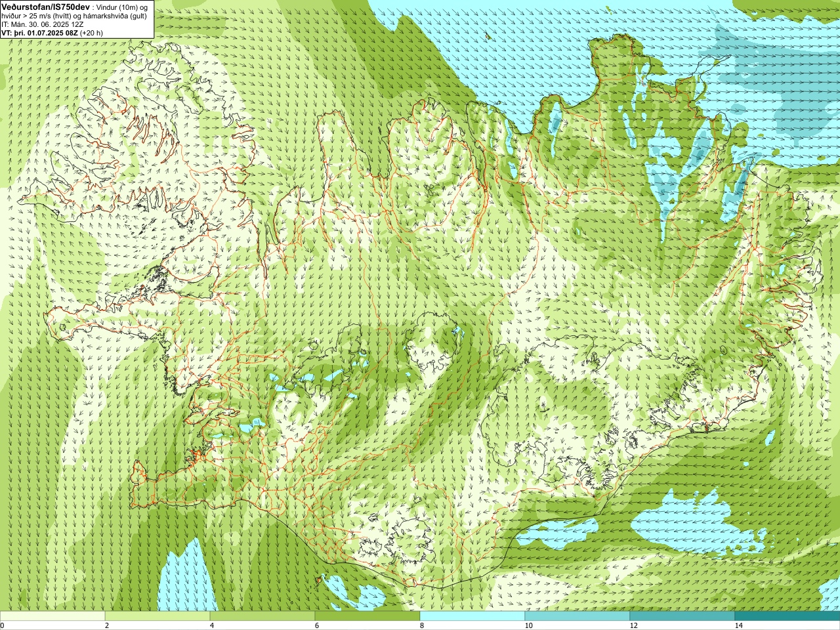Click the '8' scale label
840x630 pixels.
[421, 625]
